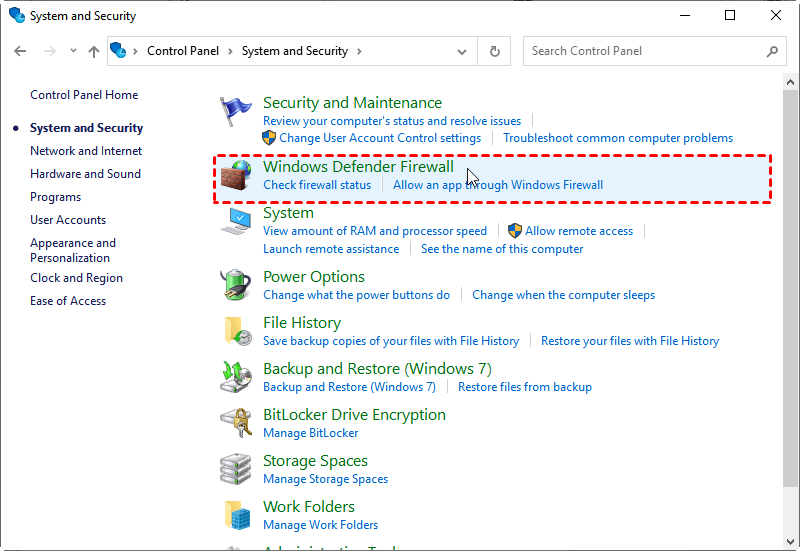The width and height of the screenshot is (800, 551).
Task: Click the vertical scrollbar down arrow
Action: point(791,543)
